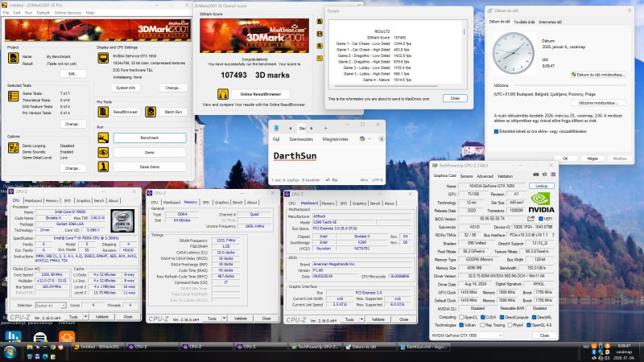This screenshot has width=644, height=362.
Task: Click the Batch Run icon in Pro Tools
Action: [151, 112]
